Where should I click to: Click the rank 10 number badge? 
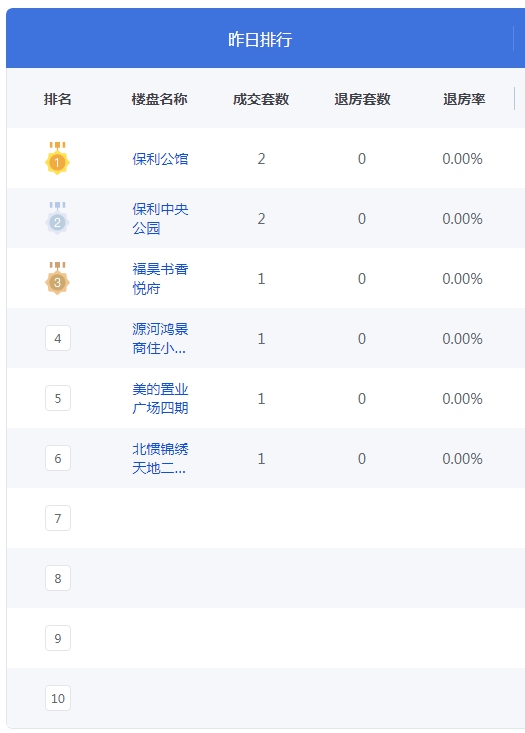[58, 698]
